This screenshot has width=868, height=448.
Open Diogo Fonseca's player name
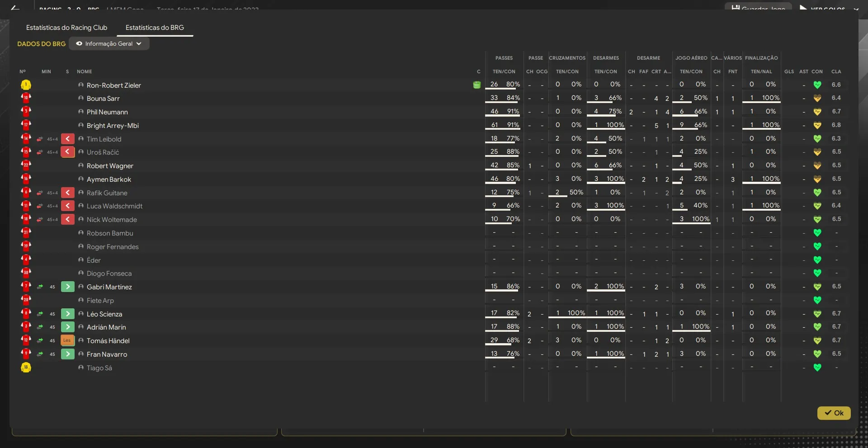[x=109, y=274]
